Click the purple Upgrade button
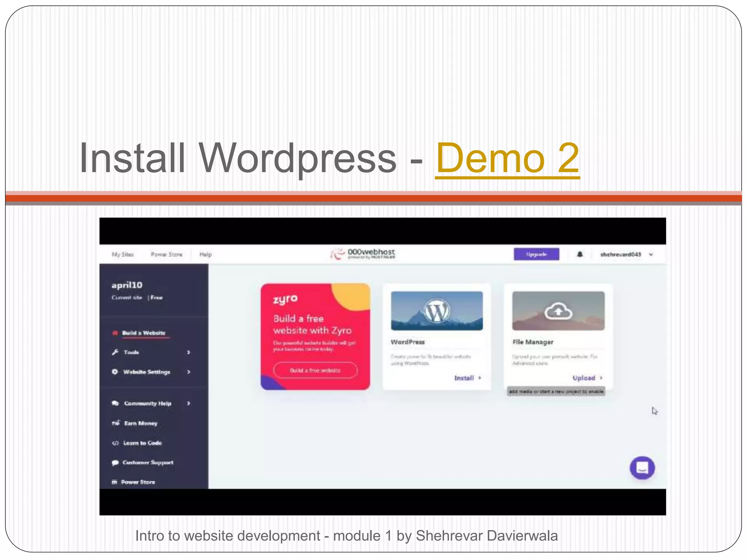Screen dimensions: 747x560 point(536,254)
